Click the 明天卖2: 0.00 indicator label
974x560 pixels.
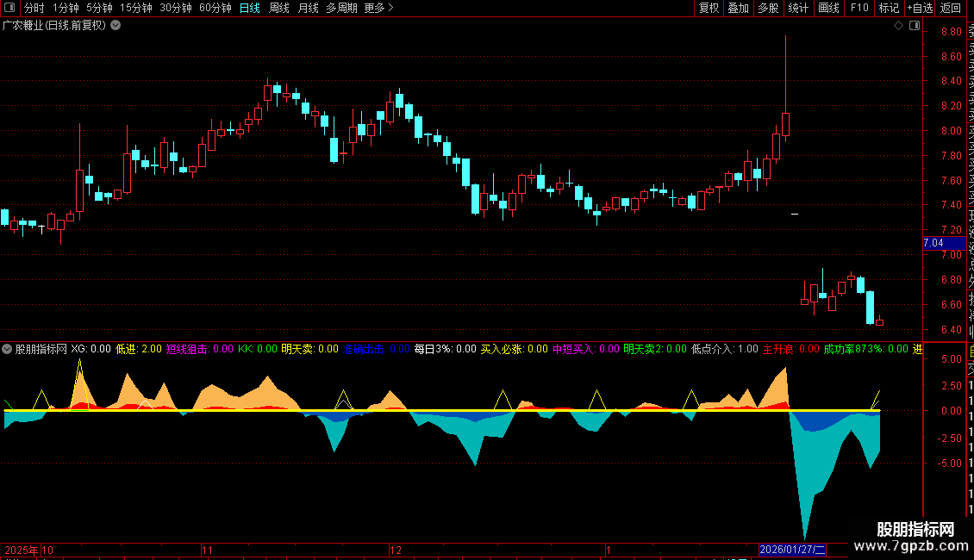[x=655, y=349]
